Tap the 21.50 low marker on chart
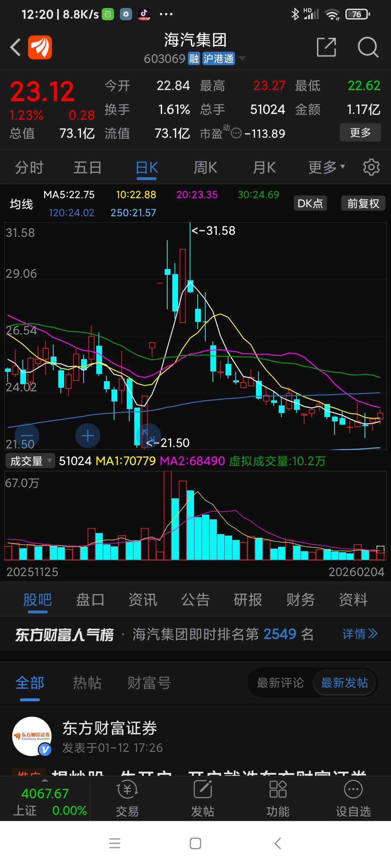391x868 pixels. point(168,443)
